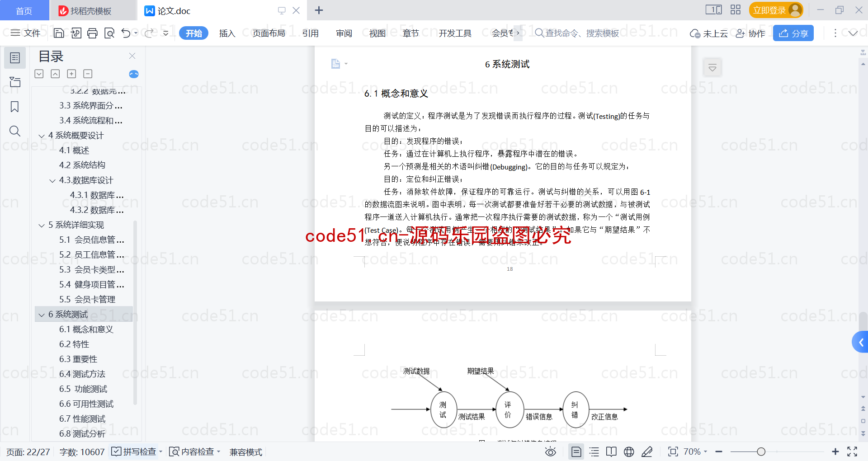The height and width of the screenshot is (461, 868).
Task: Click the 分享 share button
Action: pos(793,33)
